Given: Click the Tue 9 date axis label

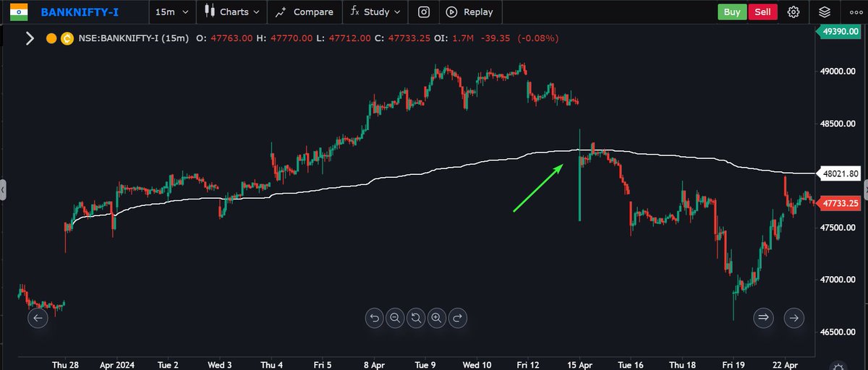Looking at the screenshot, I should click(427, 365).
